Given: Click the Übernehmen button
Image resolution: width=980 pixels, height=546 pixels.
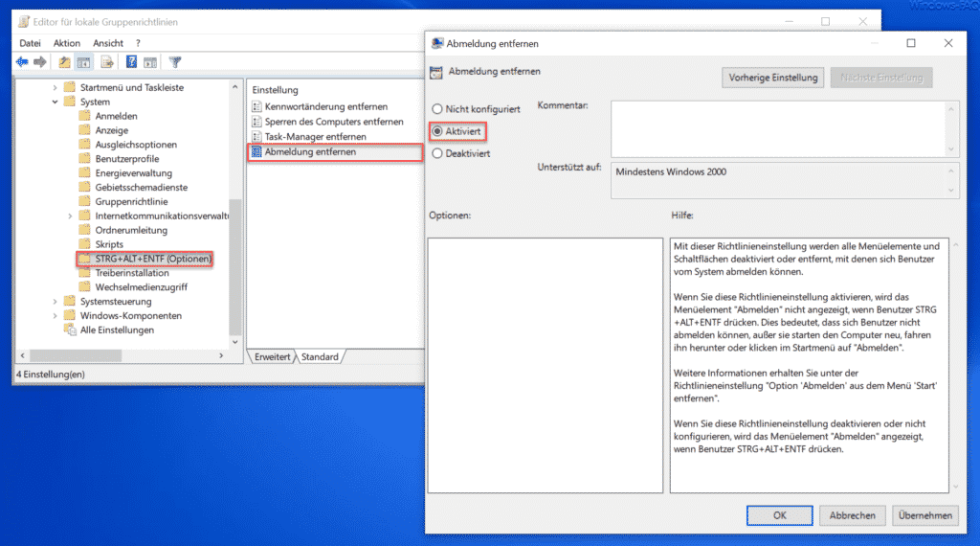Looking at the screenshot, I should (x=925, y=515).
